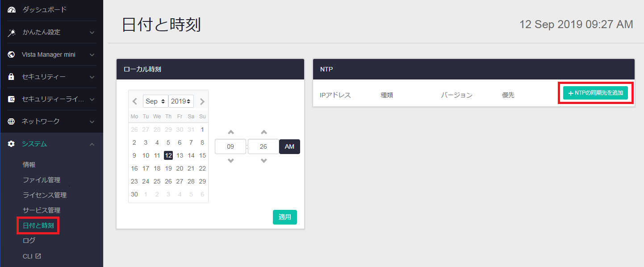Click the Vista Manager mini globe icon
This screenshot has width=644, height=267.
click(12, 54)
